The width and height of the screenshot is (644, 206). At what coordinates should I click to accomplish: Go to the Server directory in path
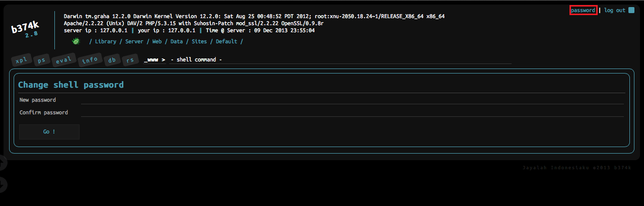coord(134,41)
